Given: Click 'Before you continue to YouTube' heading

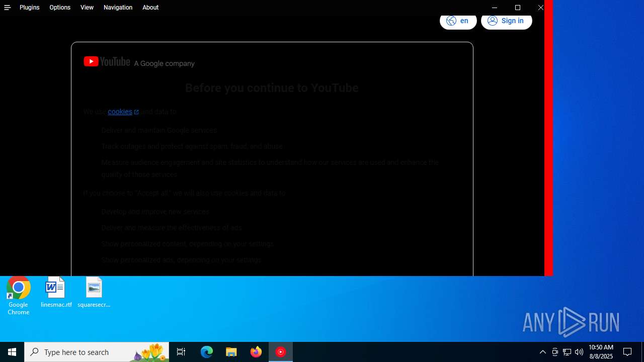Looking at the screenshot, I should coord(272,88).
